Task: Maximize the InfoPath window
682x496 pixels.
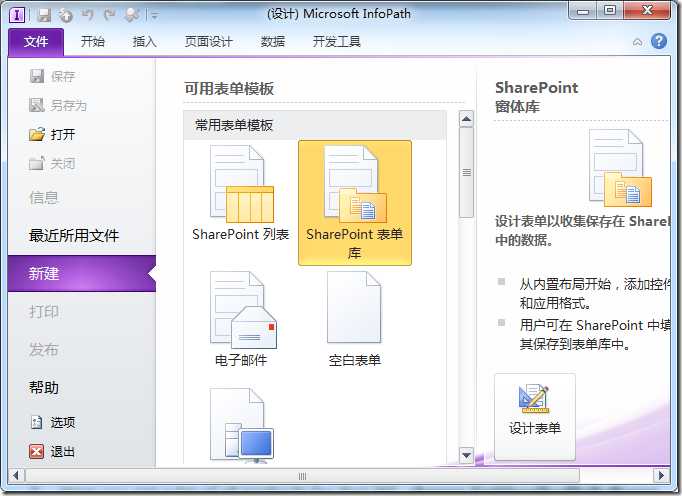Action: [610, 11]
